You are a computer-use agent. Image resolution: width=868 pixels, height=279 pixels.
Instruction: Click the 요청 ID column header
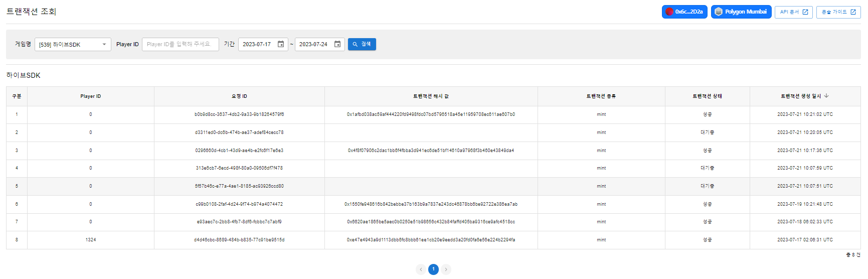[239, 96]
